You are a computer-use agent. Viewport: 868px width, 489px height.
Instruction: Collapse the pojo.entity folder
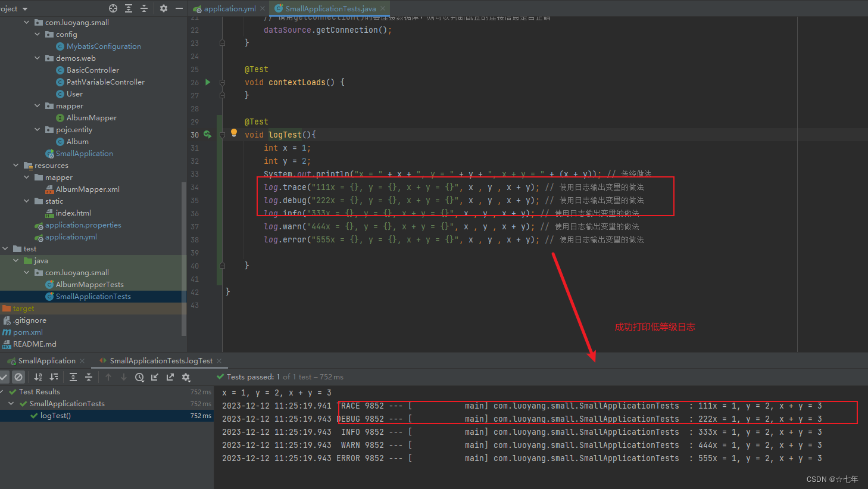(37, 130)
